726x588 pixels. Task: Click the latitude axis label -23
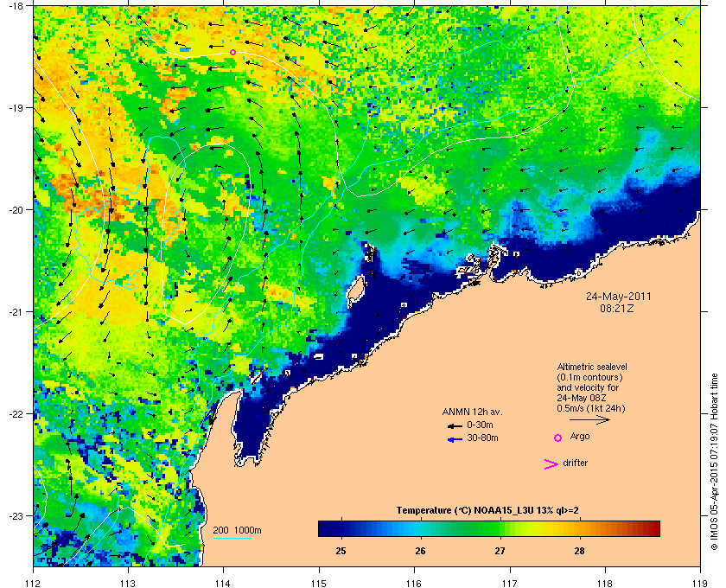[x=16, y=515]
